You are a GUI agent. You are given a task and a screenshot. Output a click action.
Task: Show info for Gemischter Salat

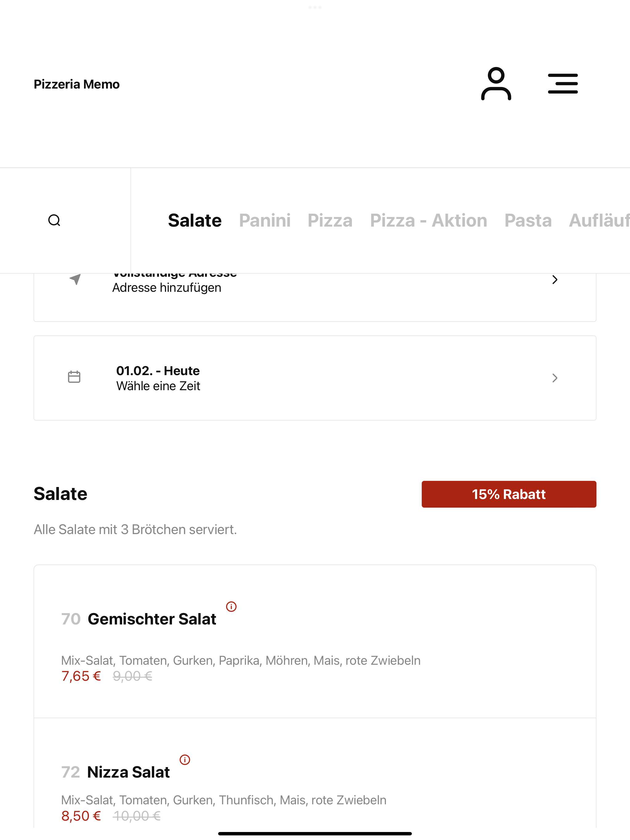[231, 606]
